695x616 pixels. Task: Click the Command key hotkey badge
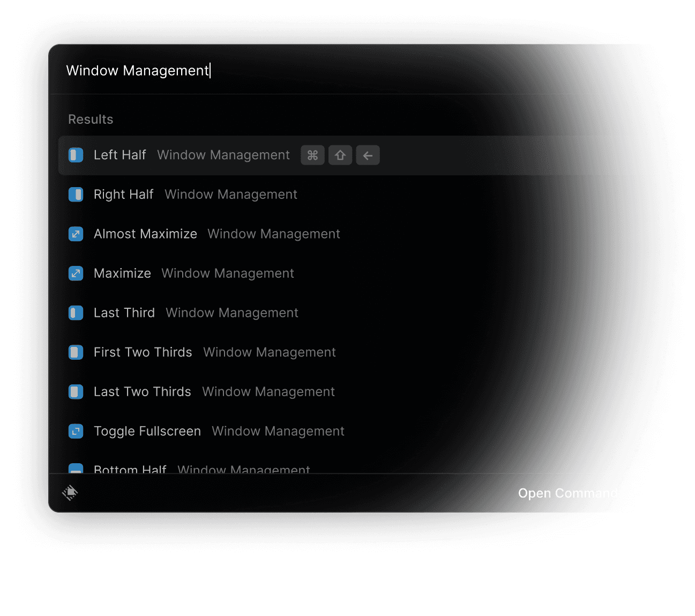click(x=312, y=155)
